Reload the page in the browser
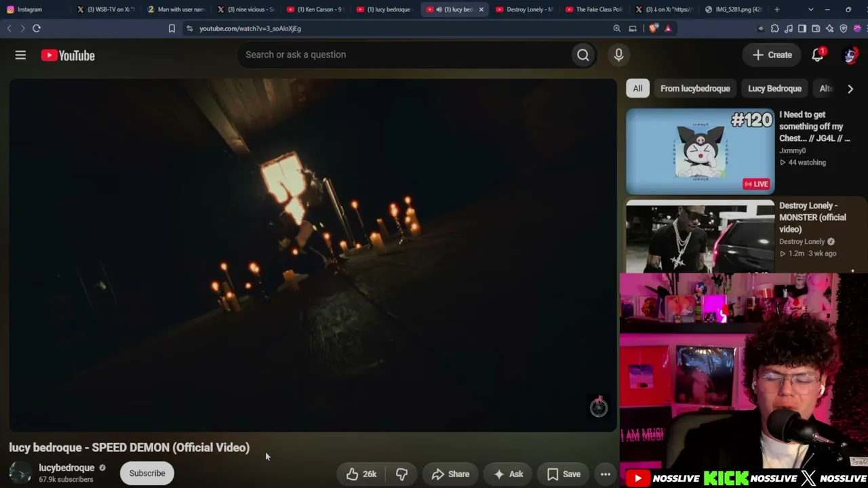Screen dimensions: 868x488 [37, 28]
